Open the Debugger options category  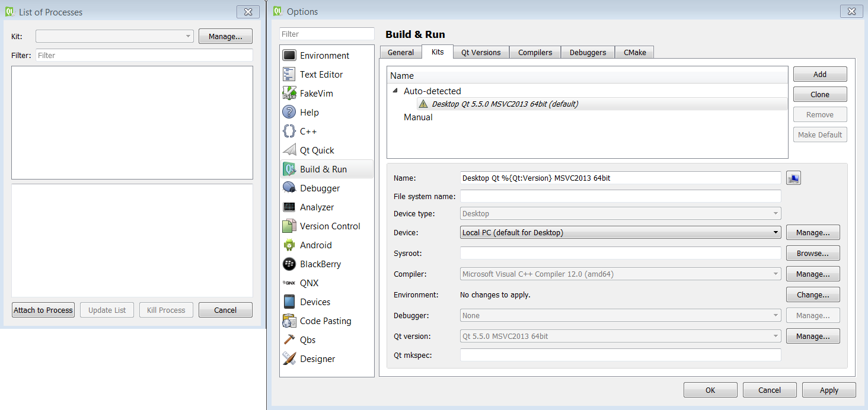point(320,188)
